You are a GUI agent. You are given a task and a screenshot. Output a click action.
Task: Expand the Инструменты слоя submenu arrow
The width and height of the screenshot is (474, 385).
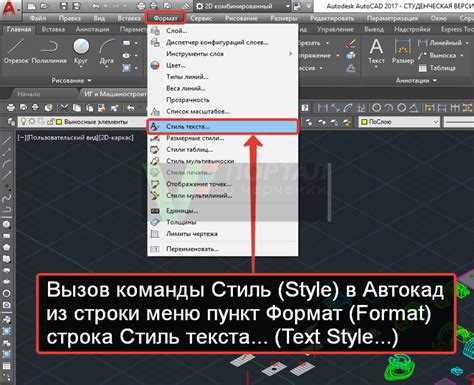(291, 54)
